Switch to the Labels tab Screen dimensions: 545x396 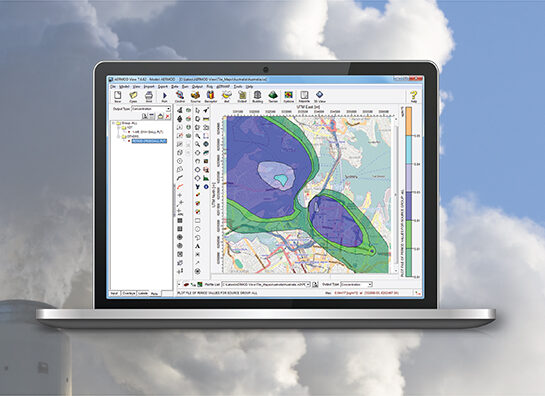click(143, 293)
